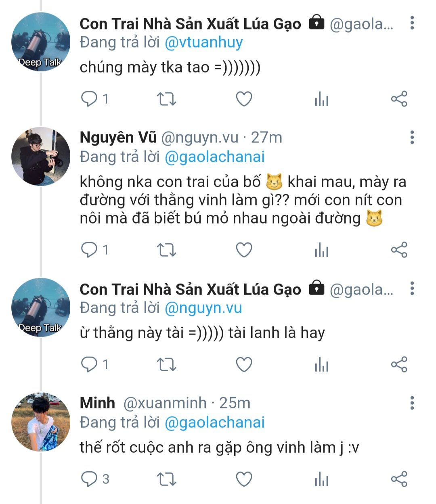
Task: Like the tweet 'chúng mày tka tao'
Action: coord(244,99)
